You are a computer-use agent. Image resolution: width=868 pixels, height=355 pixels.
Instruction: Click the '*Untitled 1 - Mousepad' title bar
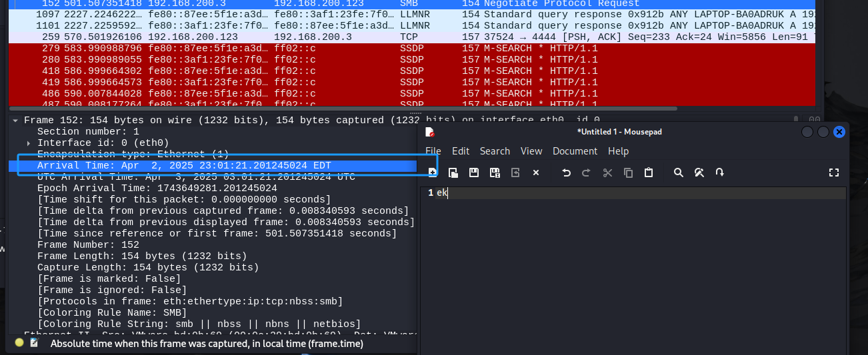point(619,132)
